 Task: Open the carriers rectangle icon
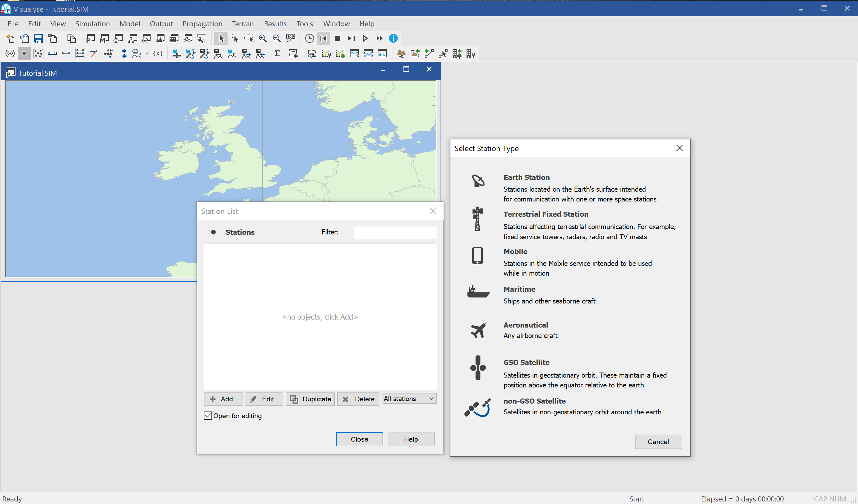pos(52,54)
